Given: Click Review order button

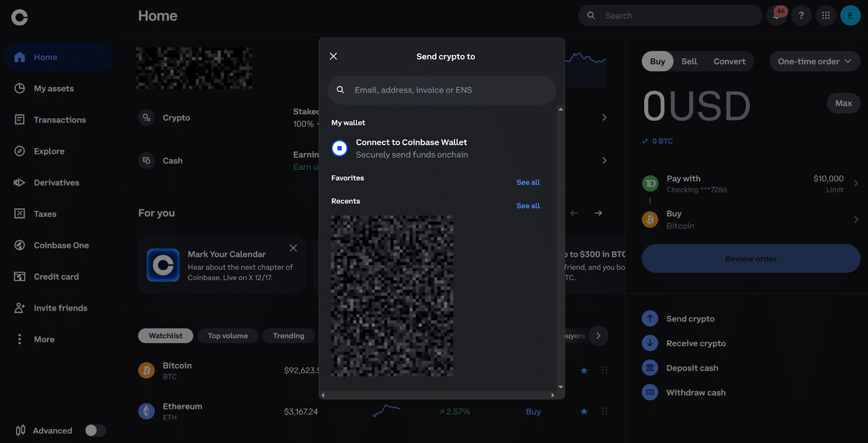Looking at the screenshot, I should 751,259.
